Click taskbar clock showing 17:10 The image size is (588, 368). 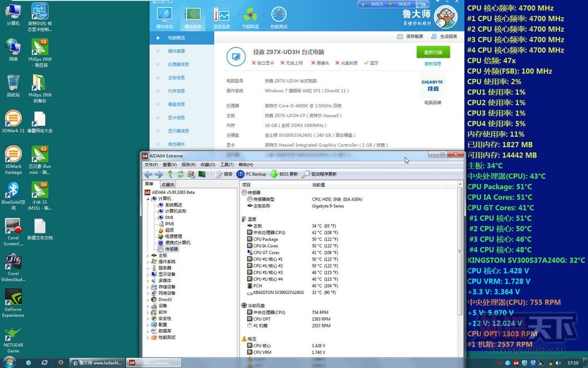coord(573,363)
